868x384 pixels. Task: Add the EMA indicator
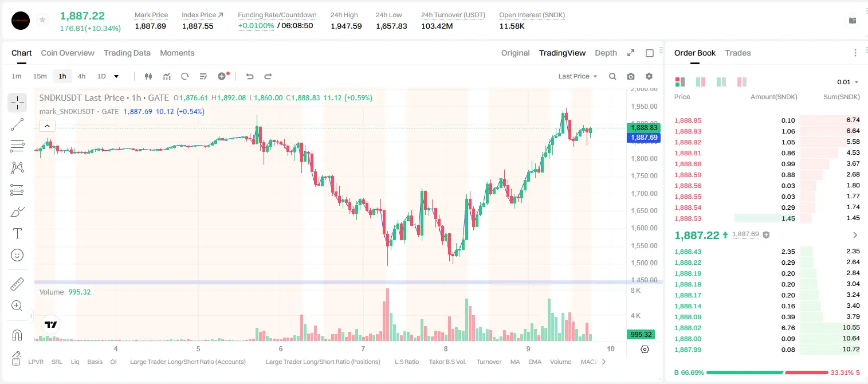pos(535,362)
